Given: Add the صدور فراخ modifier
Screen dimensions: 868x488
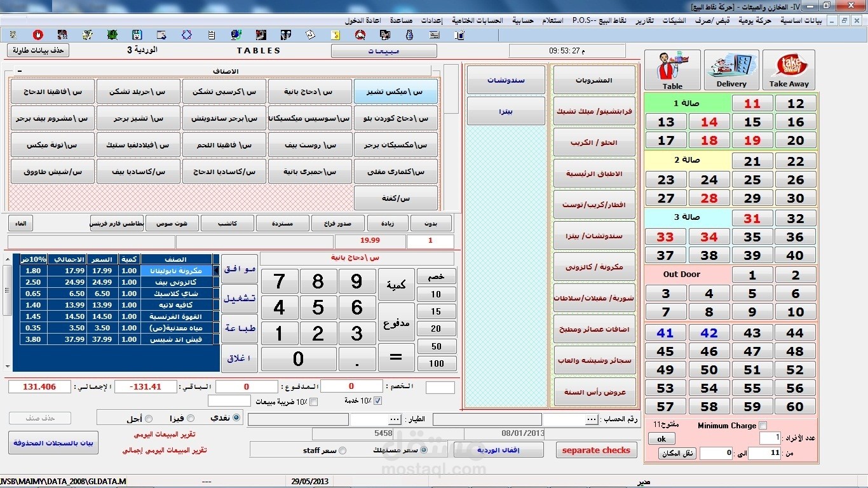Looking at the screenshot, I should tap(338, 223).
